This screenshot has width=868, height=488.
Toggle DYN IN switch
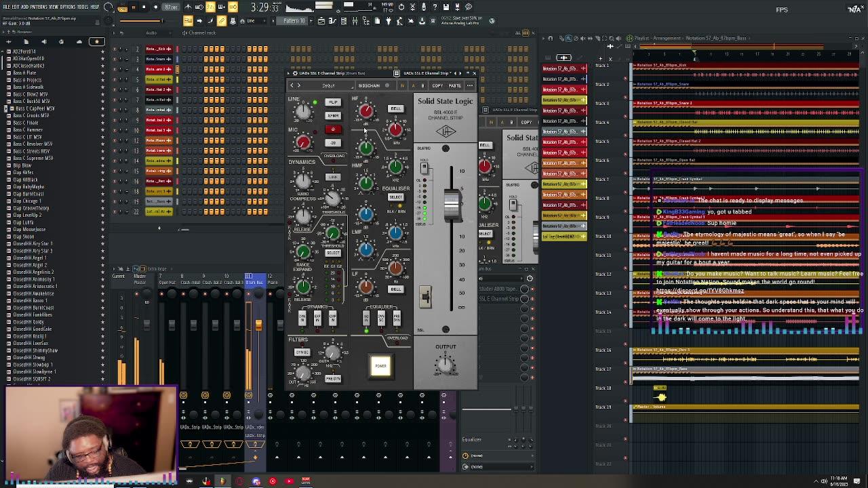click(302, 319)
